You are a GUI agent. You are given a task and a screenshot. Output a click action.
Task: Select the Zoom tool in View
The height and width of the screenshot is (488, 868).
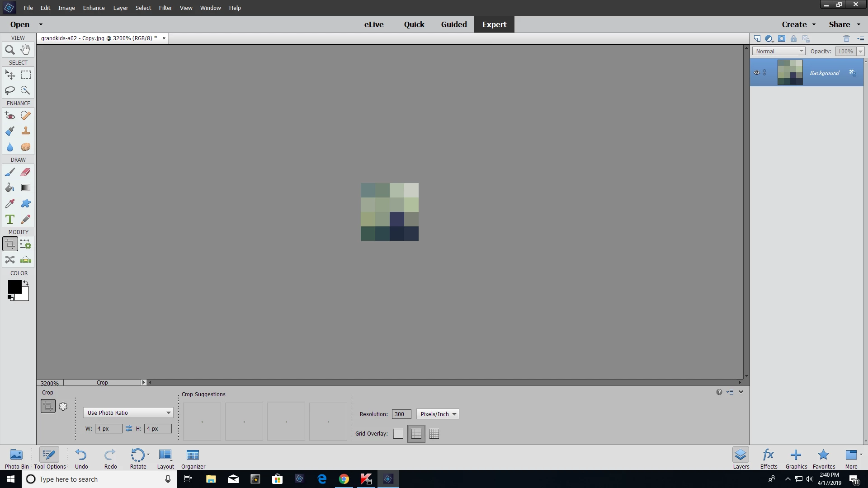pos(10,50)
